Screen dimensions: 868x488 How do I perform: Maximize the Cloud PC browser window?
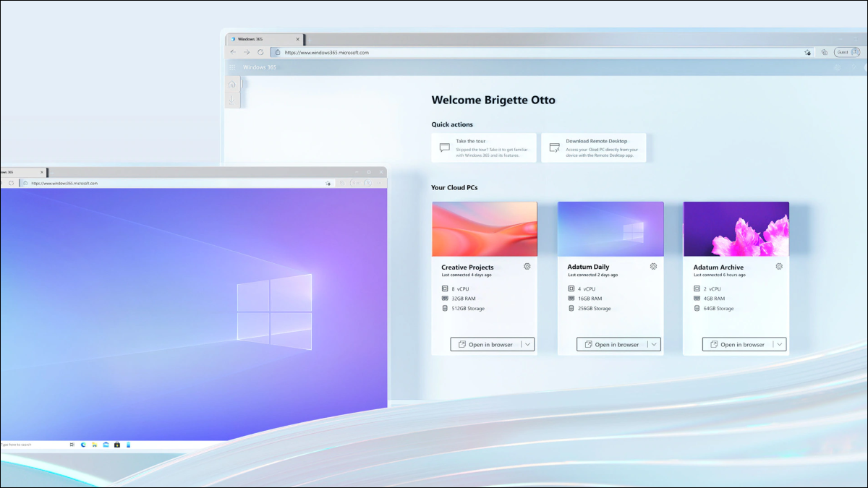point(369,172)
